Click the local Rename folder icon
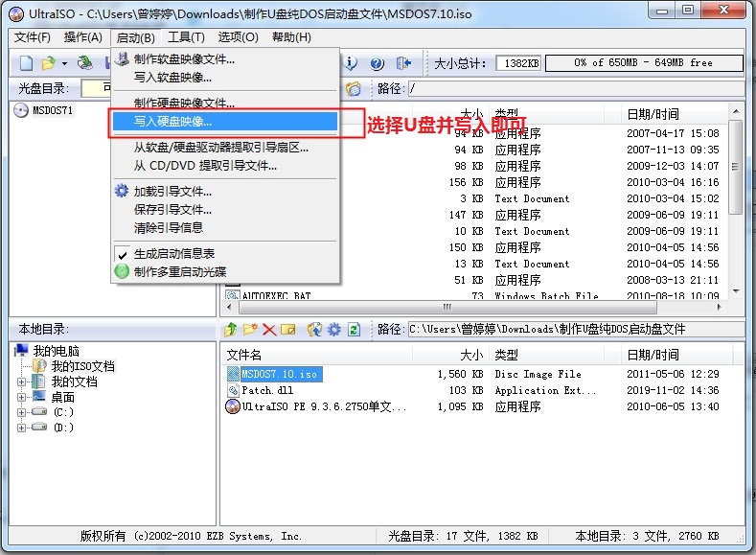756x555 pixels. pos(287,330)
